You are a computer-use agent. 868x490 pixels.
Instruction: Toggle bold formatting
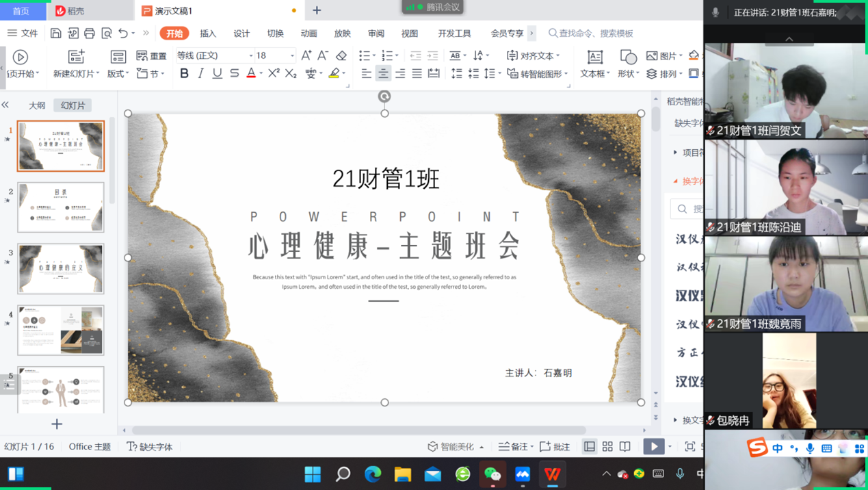point(184,73)
